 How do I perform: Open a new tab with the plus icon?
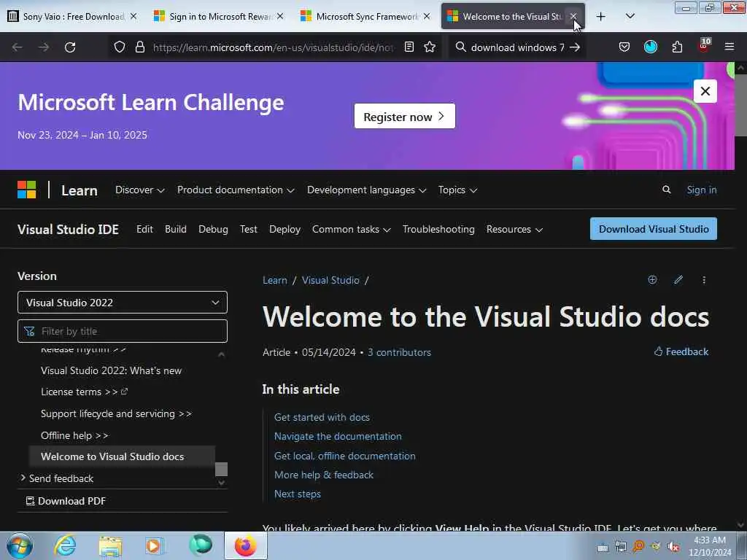tap(601, 17)
